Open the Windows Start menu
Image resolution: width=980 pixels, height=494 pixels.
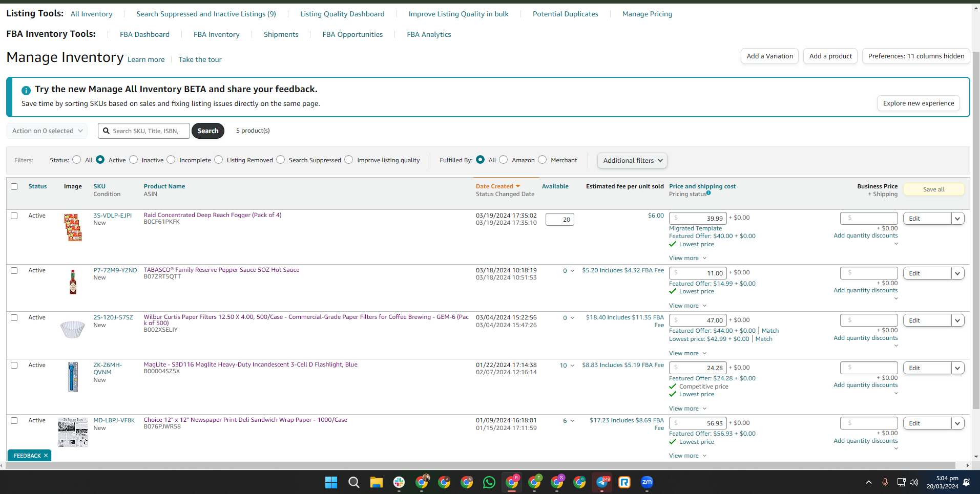331,482
